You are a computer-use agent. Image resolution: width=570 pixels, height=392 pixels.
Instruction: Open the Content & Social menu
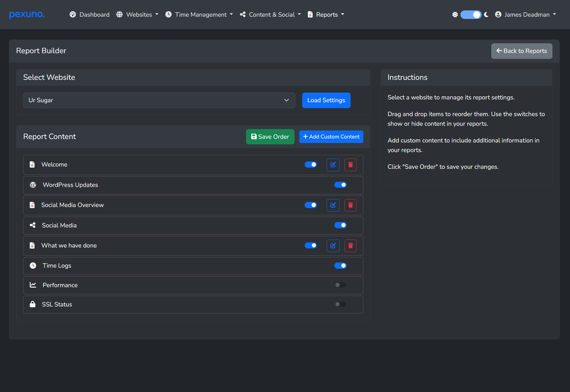tap(270, 15)
